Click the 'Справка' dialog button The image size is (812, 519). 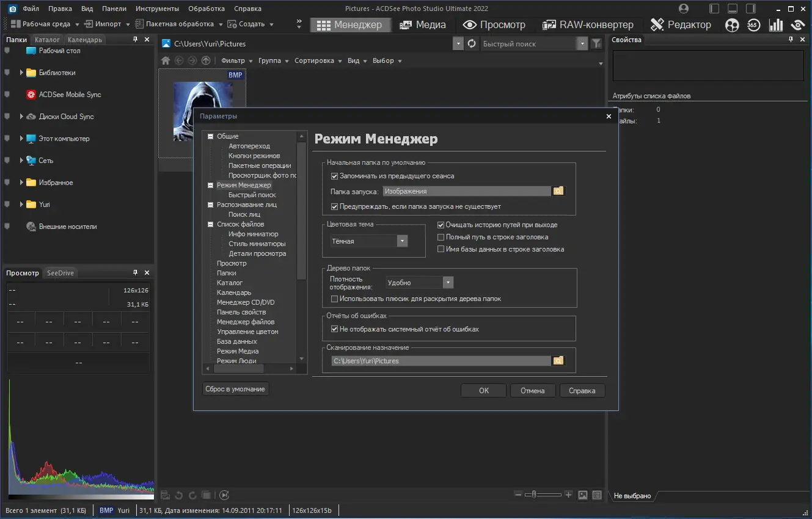(x=582, y=391)
